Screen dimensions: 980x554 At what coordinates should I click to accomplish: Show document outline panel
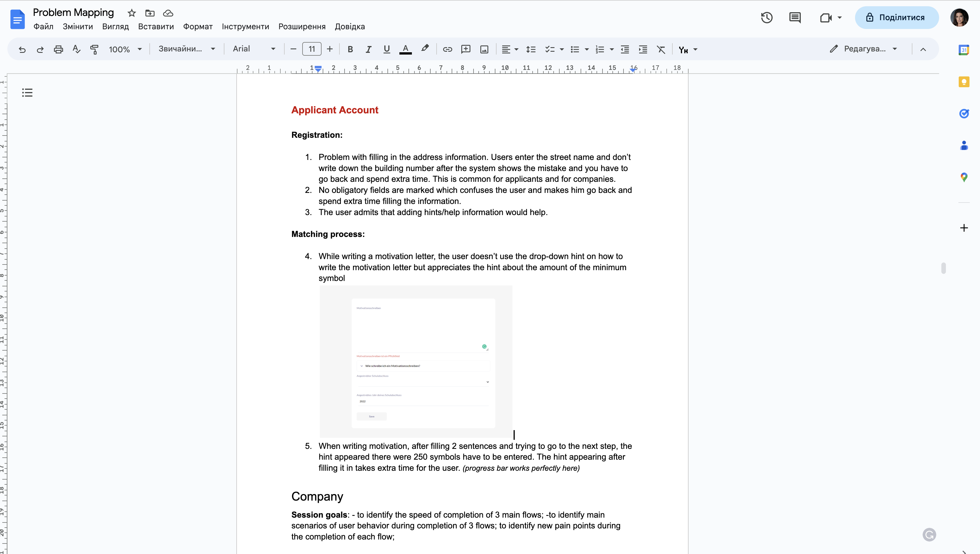point(27,92)
